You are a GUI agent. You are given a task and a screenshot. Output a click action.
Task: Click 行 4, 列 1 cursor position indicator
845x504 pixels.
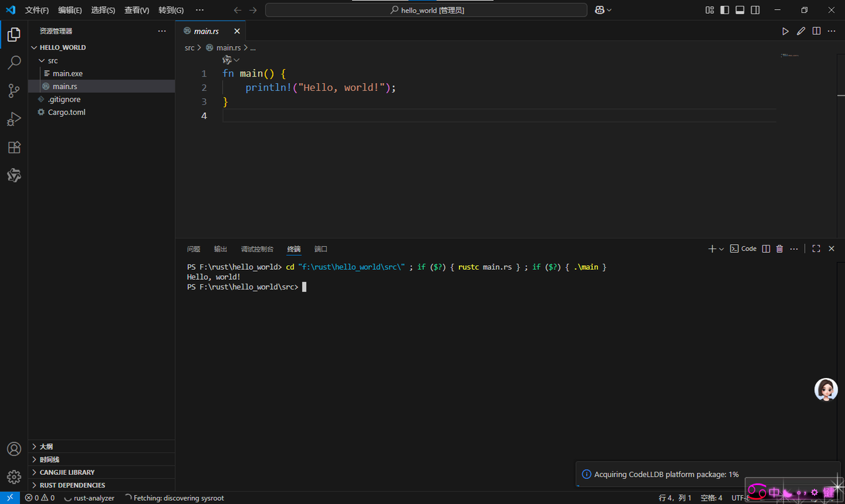pyautogui.click(x=675, y=498)
